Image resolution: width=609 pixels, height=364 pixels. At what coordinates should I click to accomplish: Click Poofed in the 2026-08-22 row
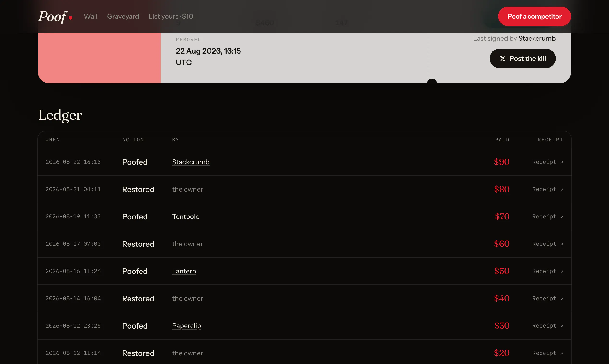pyautogui.click(x=135, y=162)
